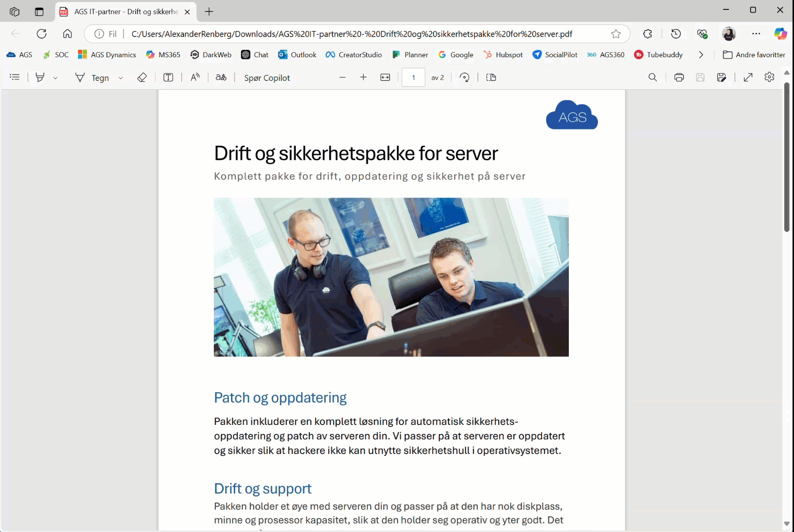Screen dimensions: 794x532
Task: Open AGS bookmark
Action: [x=19, y=55]
